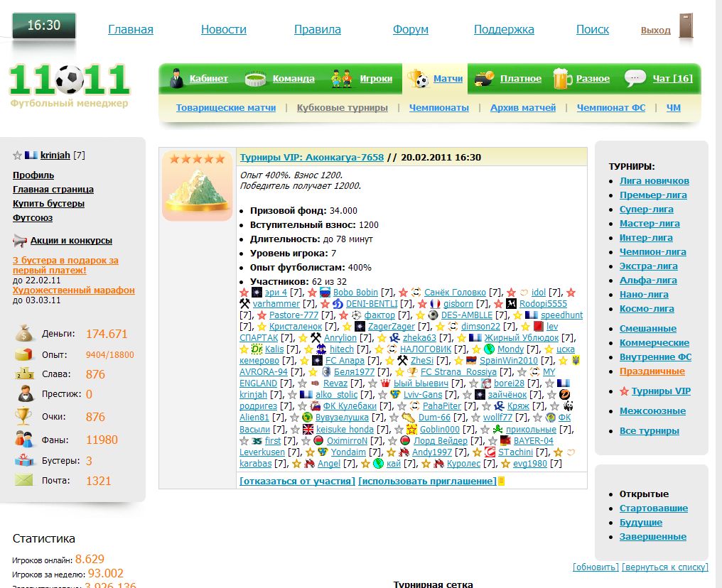Click использовать приглашение link
722x588 pixels.
427,481
